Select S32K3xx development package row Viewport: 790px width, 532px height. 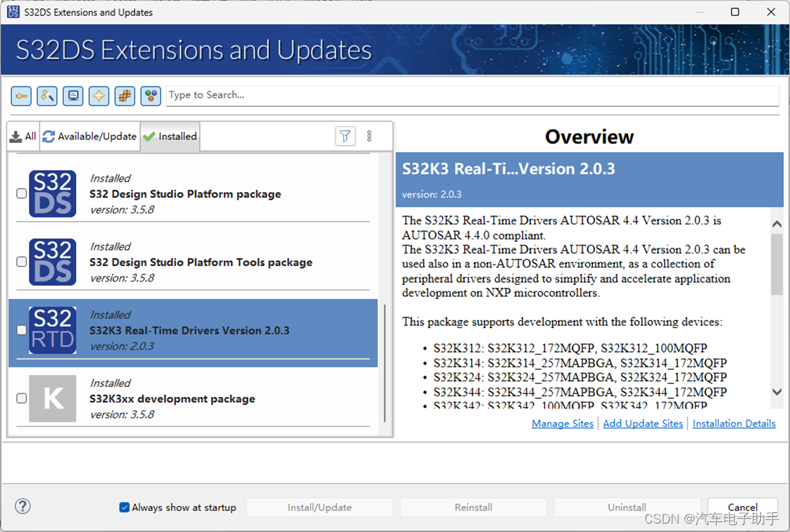click(193, 398)
